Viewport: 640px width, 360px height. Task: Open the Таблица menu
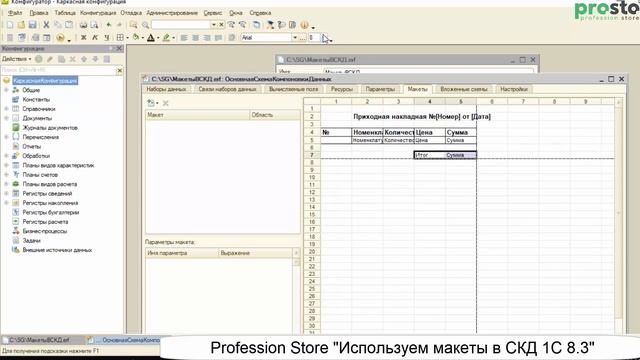click(65, 13)
